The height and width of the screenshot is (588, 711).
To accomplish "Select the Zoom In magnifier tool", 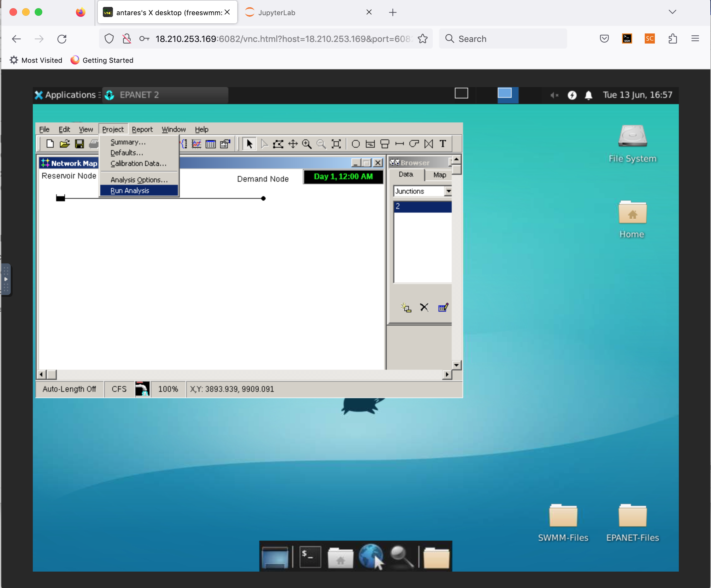I will [307, 144].
